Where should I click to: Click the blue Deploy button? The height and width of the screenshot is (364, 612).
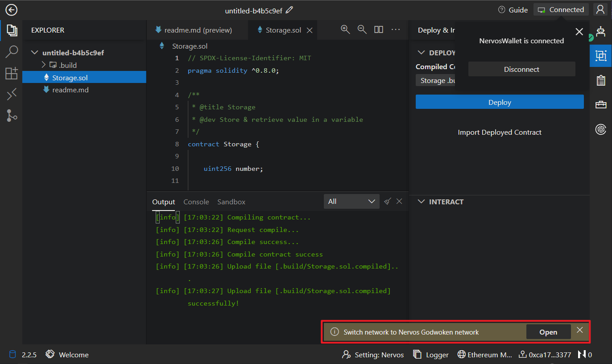[x=500, y=102]
